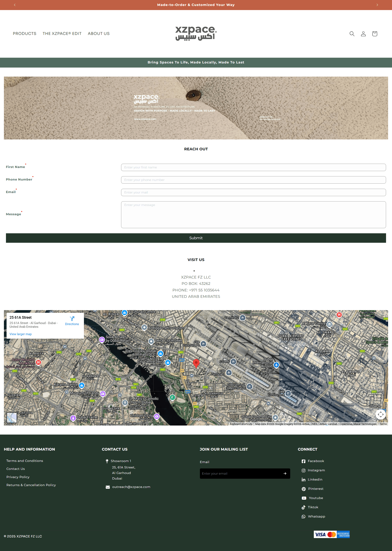Click the "25 61A Street" map card title
The height and width of the screenshot is (551, 392).
(x=21, y=317)
